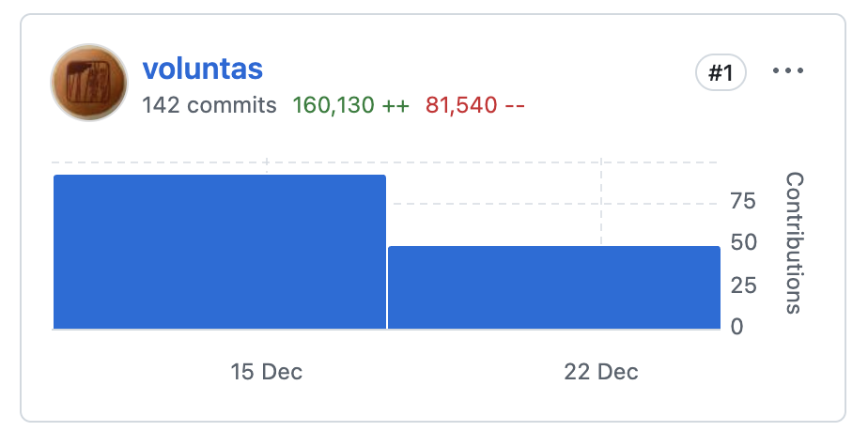Click the dashed horizontal gridline at 75
Image resolution: width=868 pixels, height=447 pixels.
click(555, 204)
